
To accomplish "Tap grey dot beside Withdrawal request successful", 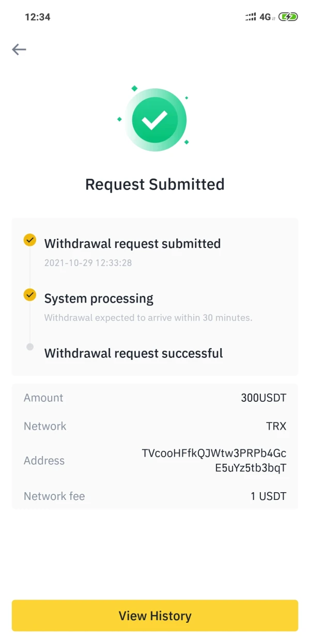I will tap(30, 347).
